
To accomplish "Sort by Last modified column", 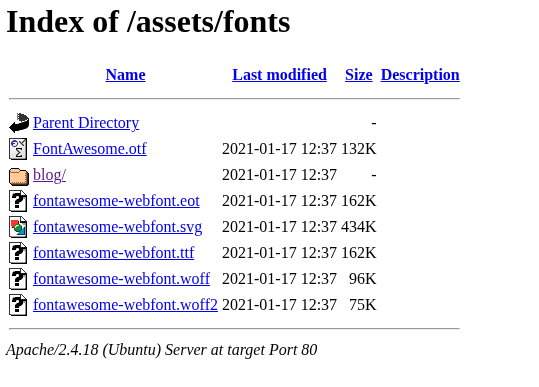I will click(279, 75).
